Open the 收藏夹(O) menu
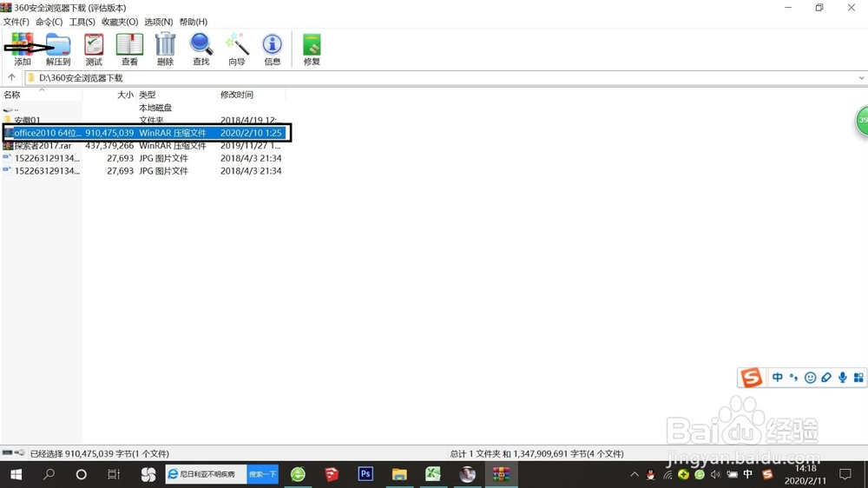The height and width of the screenshot is (488, 868). (x=120, y=22)
